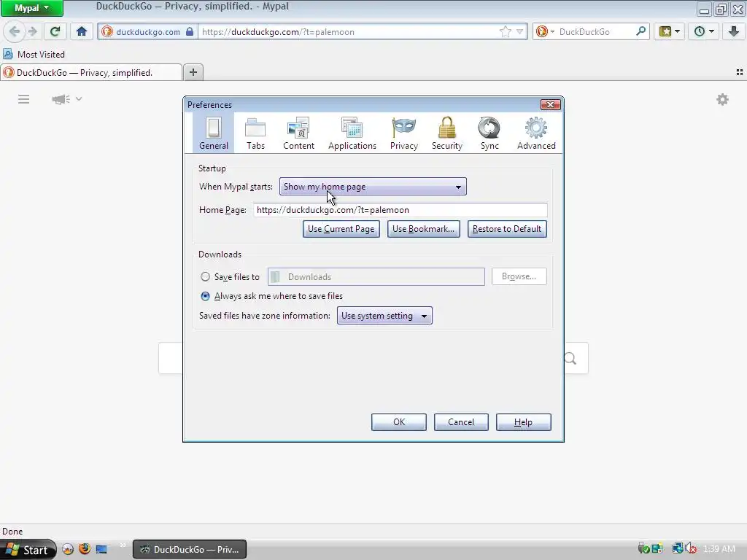Open the URL history dropdown arrow

click(x=519, y=32)
